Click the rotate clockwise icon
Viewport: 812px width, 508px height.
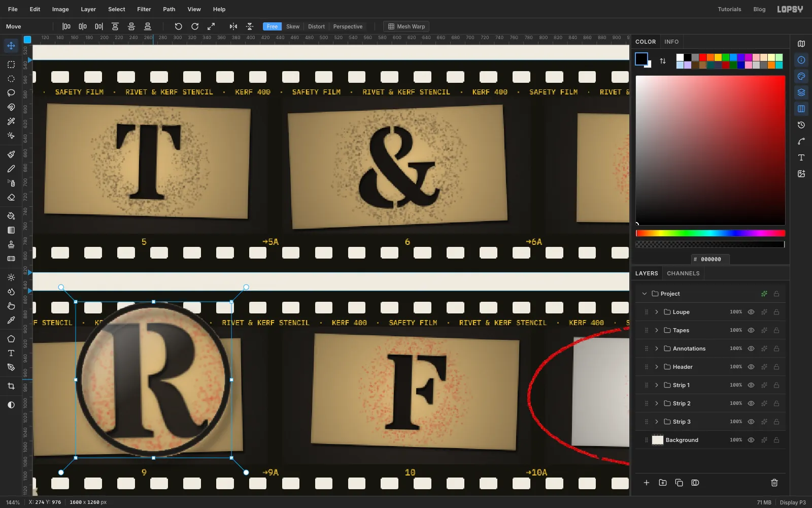coord(194,26)
